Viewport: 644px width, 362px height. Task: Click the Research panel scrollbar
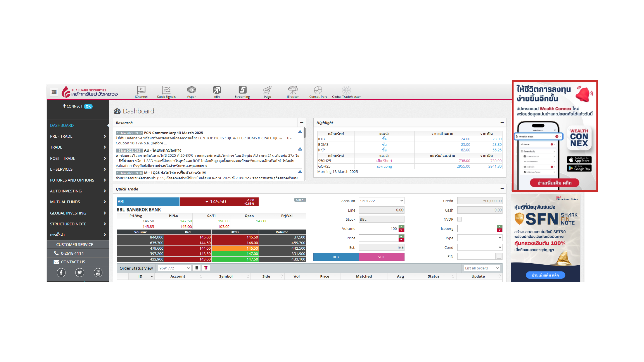click(304, 133)
